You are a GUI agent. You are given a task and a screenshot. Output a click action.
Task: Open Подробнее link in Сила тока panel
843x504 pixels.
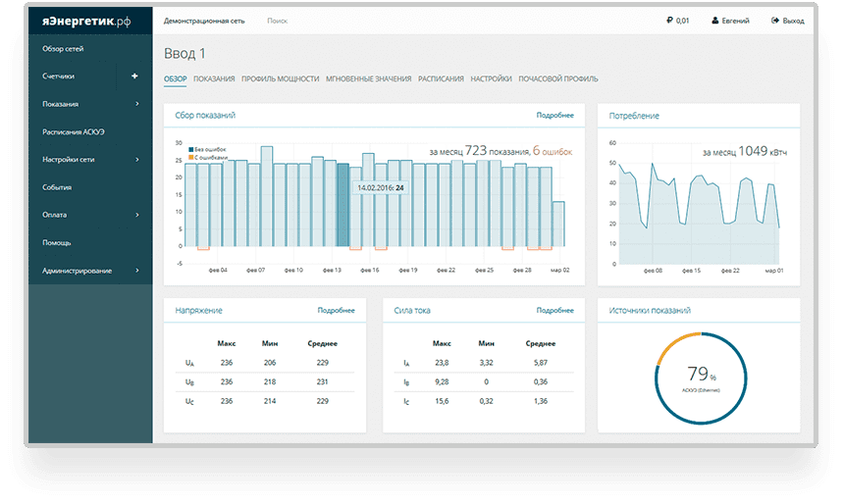pos(554,310)
